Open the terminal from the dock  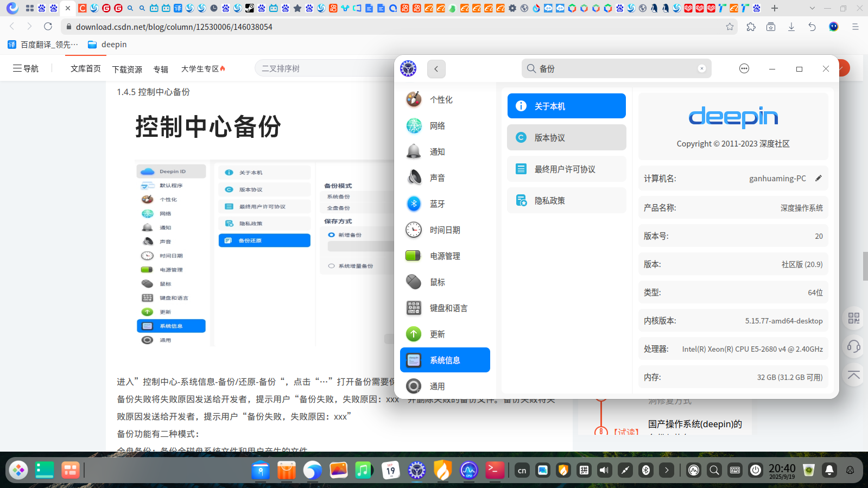(x=495, y=470)
